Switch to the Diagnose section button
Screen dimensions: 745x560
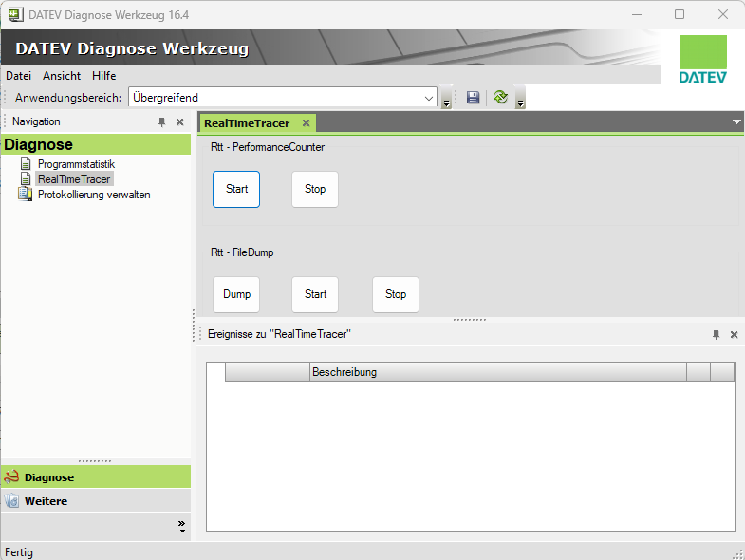click(x=96, y=476)
